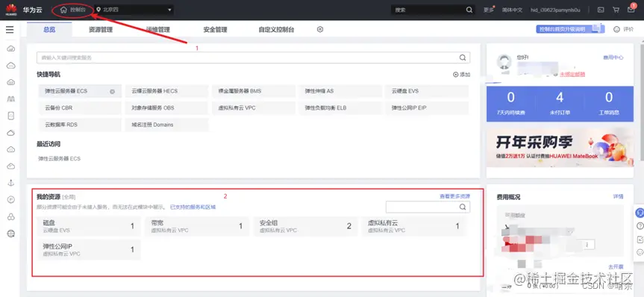
Task: Open 域名注册 Domains quick link
Action: pos(167,125)
